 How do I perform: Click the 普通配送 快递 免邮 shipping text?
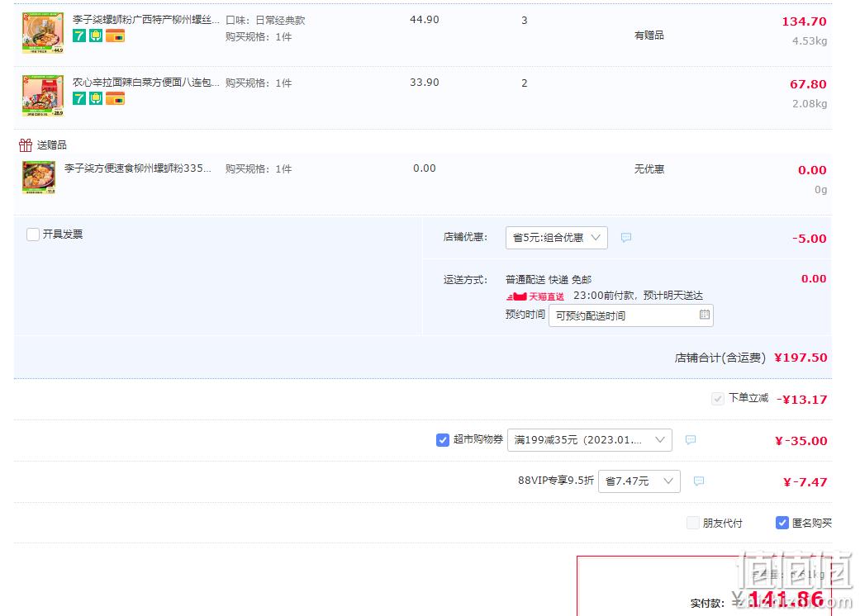coord(549,279)
